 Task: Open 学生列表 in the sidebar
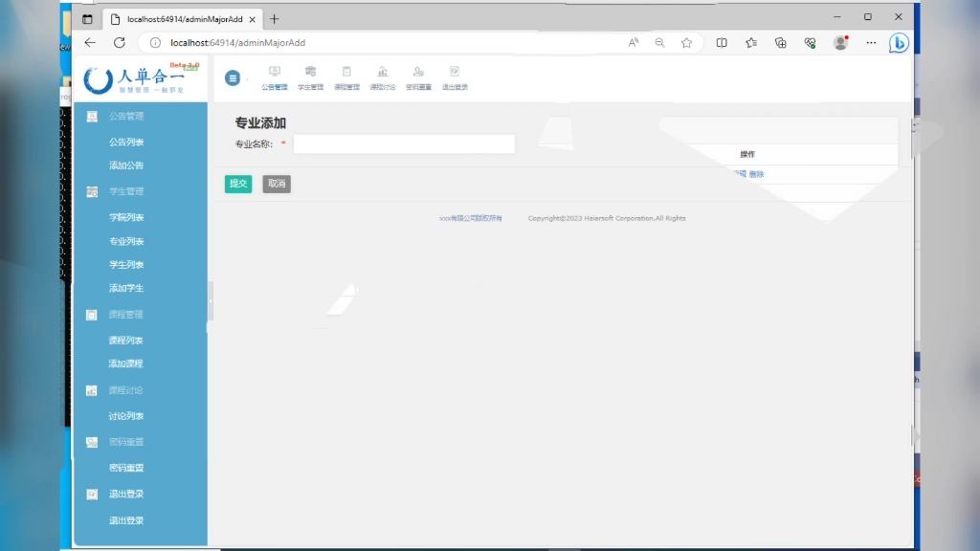[x=126, y=265]
